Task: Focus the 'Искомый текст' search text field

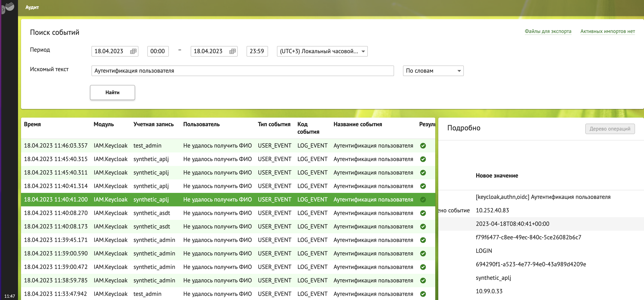Action: coord(242,71)
